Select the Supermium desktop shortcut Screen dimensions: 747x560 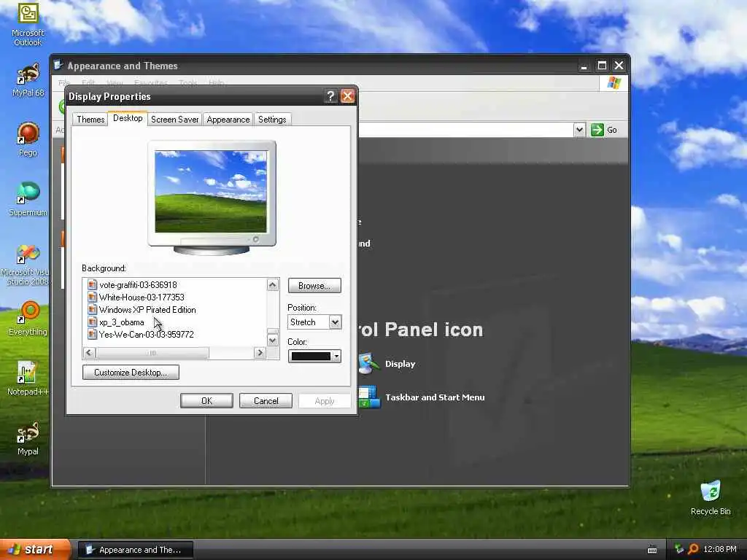pyautogui.click(x=28, y=198)
